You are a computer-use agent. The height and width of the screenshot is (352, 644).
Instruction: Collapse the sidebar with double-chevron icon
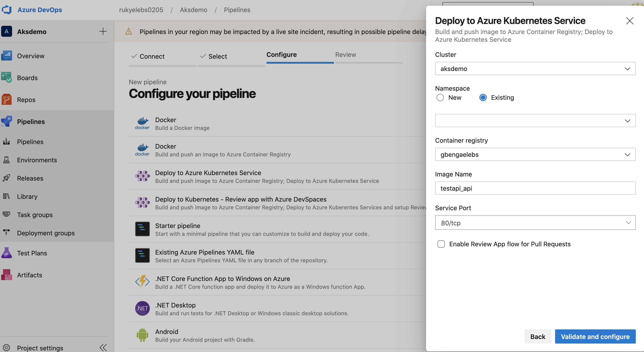click(103, 347)
